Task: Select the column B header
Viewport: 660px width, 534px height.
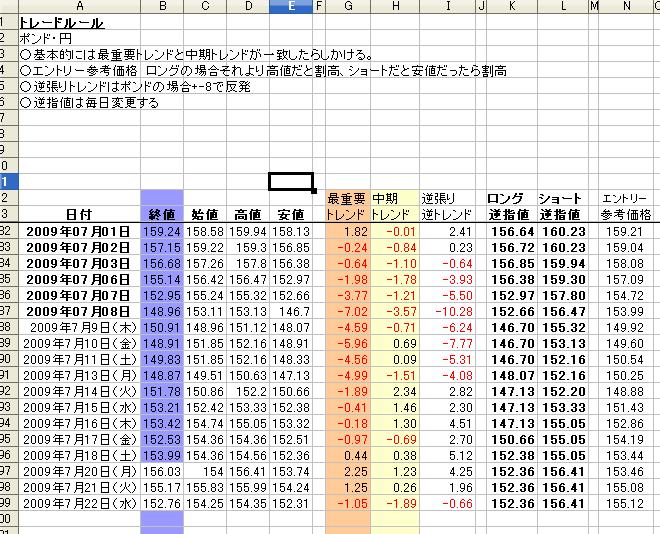Action: tap(162, 7)
